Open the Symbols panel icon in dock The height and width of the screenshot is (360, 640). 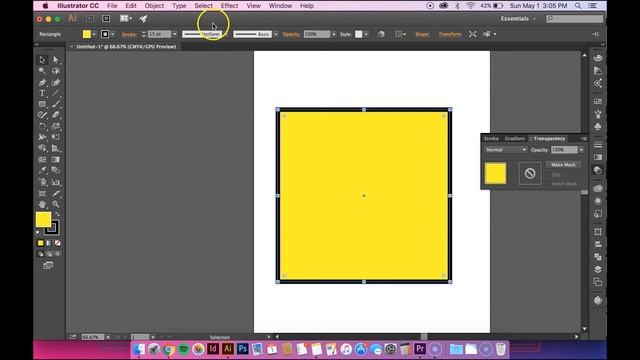pos(598,127)
